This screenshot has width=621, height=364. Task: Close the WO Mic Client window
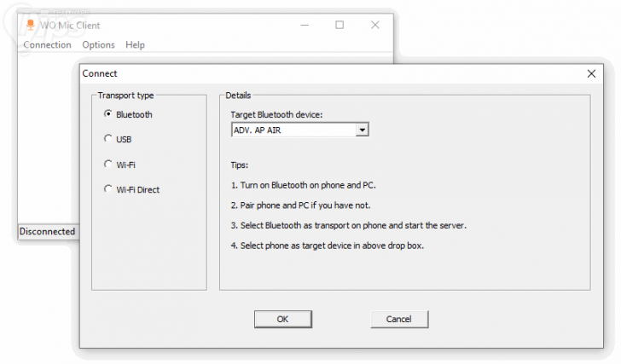click(x=375, y=25)
